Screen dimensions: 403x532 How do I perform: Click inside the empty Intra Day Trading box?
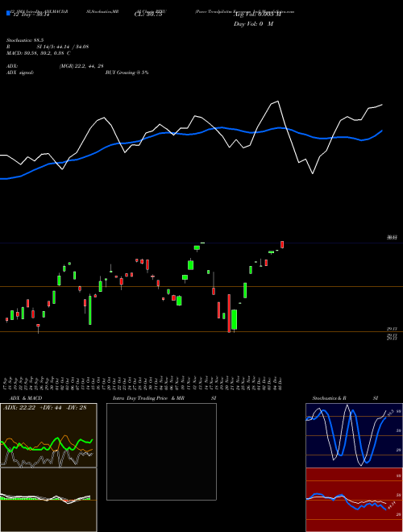pyautogui.click(x=161, y=451)
